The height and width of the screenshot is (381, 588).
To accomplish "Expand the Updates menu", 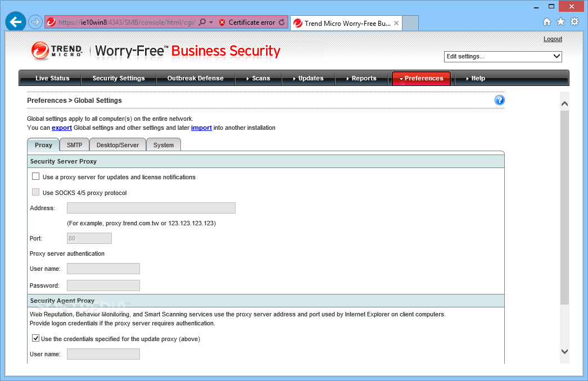I will coord(308,78).
